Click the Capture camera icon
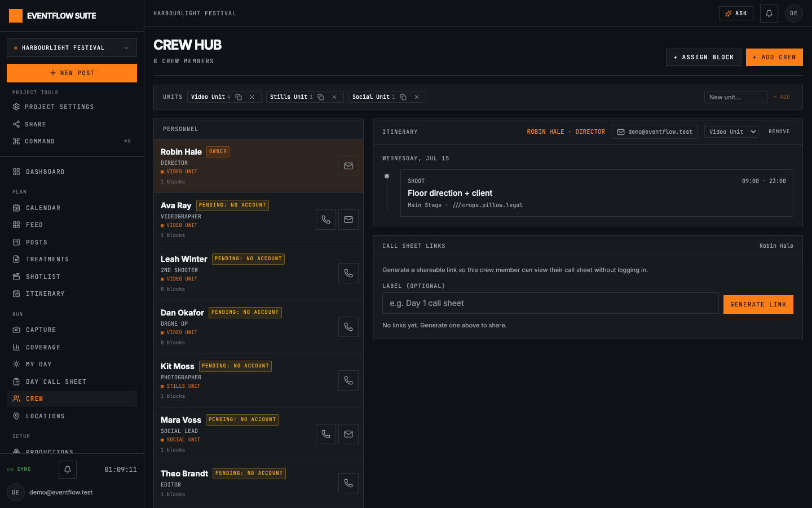This screenshot has width=812, height=508. coord(16,330)
